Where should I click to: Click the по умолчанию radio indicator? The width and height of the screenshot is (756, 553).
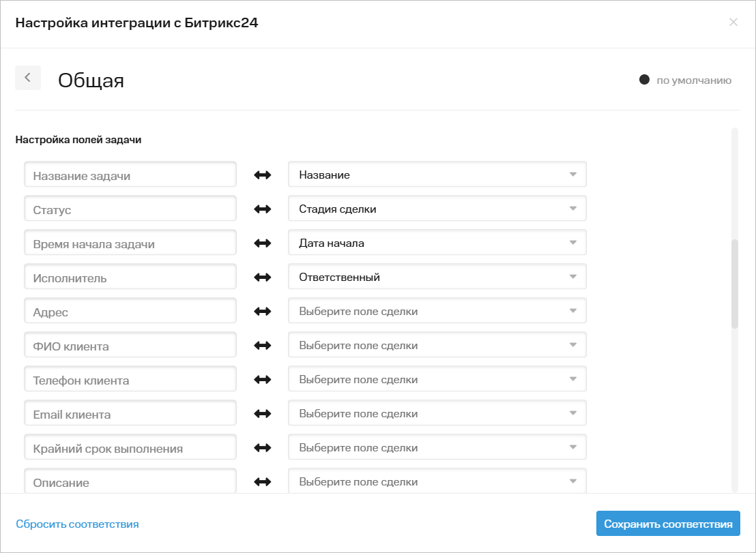(x=644, y=80)
